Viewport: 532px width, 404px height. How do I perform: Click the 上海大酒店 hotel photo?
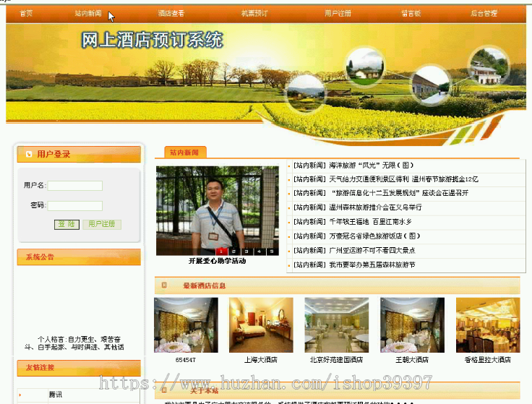(x=261, y=325)
